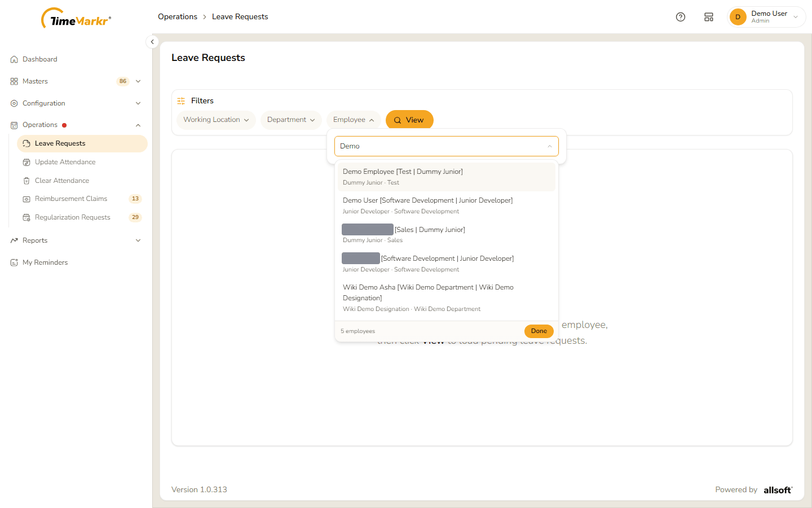This screenshot has width=812, height=508.
Task: Click the Regularization Requests calendar icon
Action: point(27,217)
